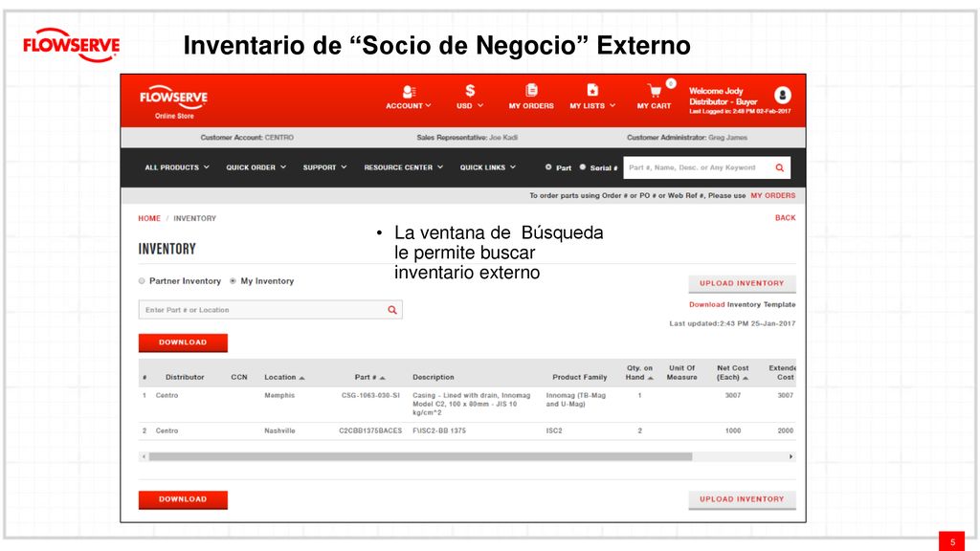The image size is (980, 551).
Task: Follow the red MY ORDERS link in the notice bar
Action: click(773, 195)
